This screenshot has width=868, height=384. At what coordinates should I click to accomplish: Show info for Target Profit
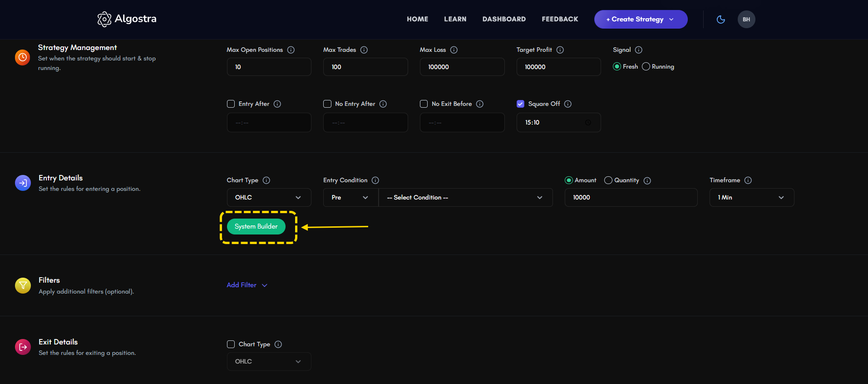560,50
